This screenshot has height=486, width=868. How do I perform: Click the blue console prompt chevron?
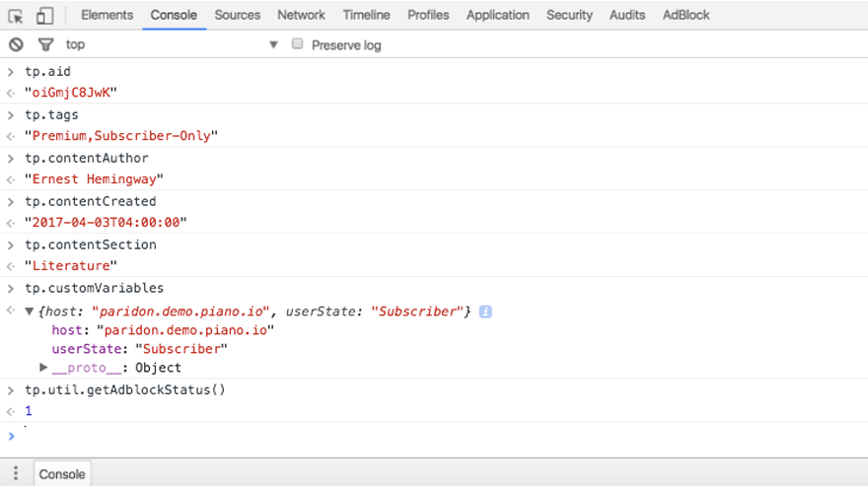click(11, 436)
